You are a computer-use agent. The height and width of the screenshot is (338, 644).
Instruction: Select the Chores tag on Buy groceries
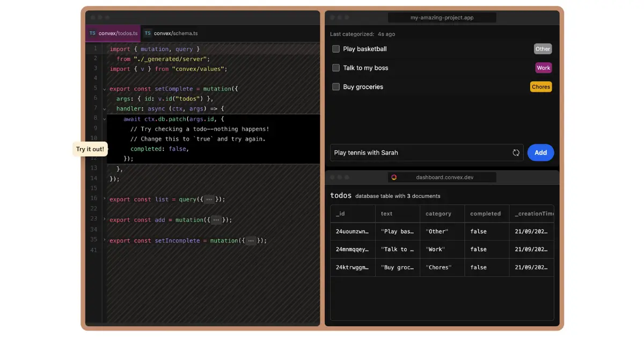540,86
